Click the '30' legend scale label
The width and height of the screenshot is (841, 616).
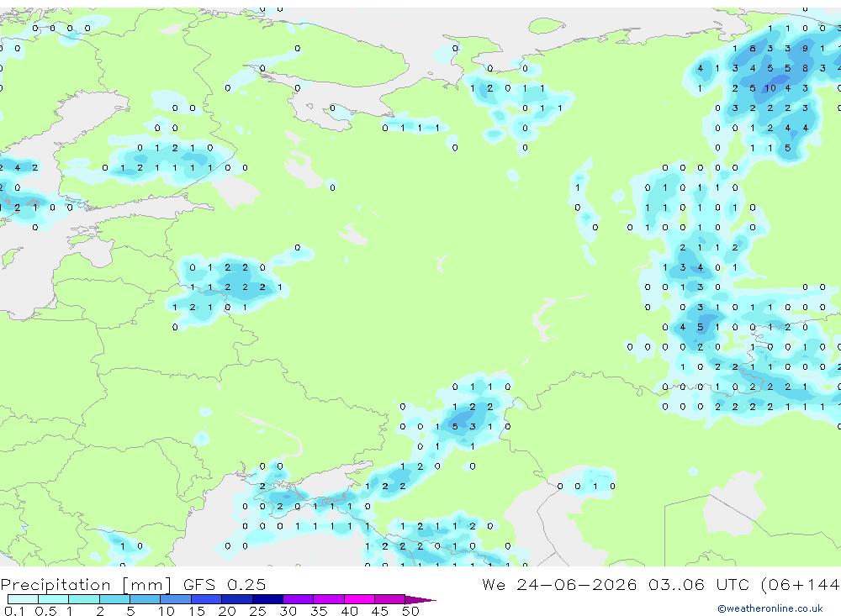click(x=288, y=611)
